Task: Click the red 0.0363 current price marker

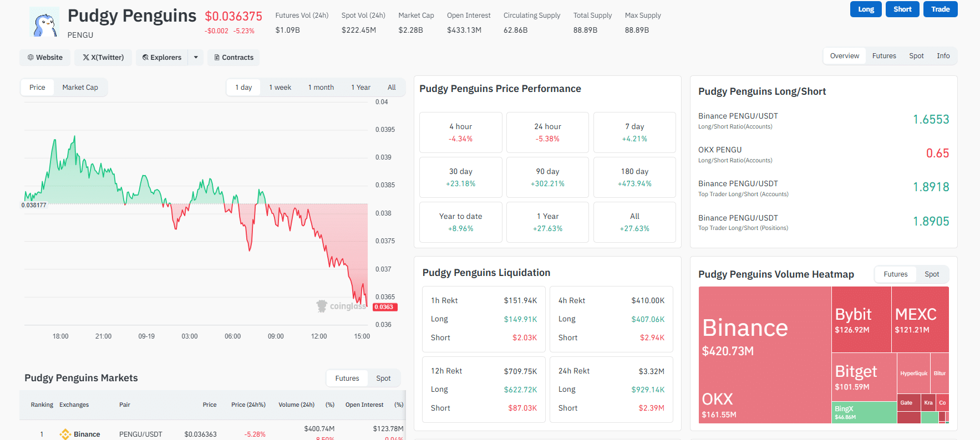Action: pos(385,307)
